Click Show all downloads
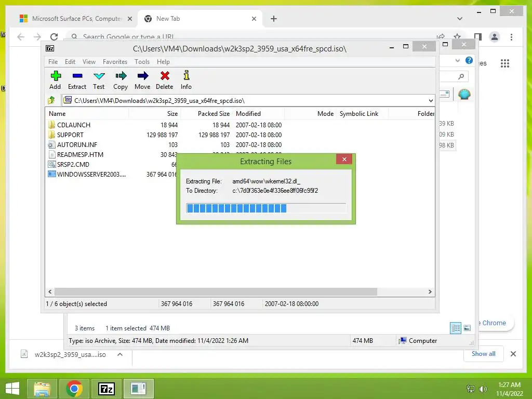The width and height of the screenshot is (532, 399). (484, 354)
